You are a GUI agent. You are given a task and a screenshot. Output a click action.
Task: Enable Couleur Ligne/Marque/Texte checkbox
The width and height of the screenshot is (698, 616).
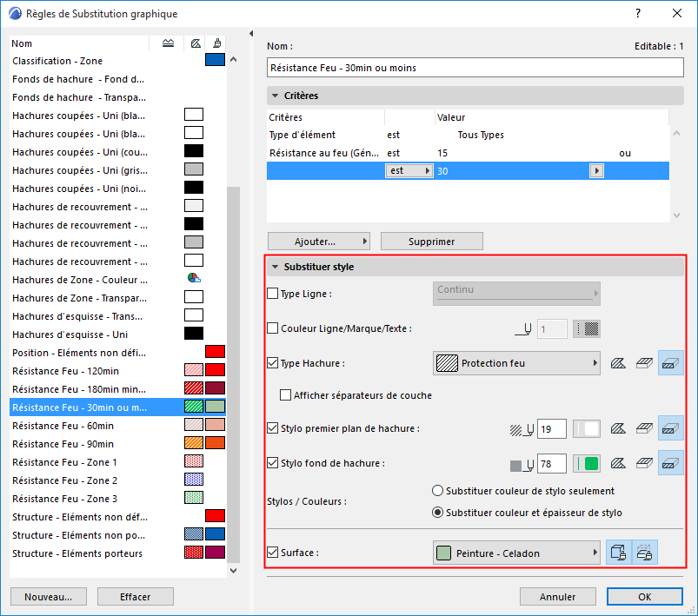tap(272, 328)
